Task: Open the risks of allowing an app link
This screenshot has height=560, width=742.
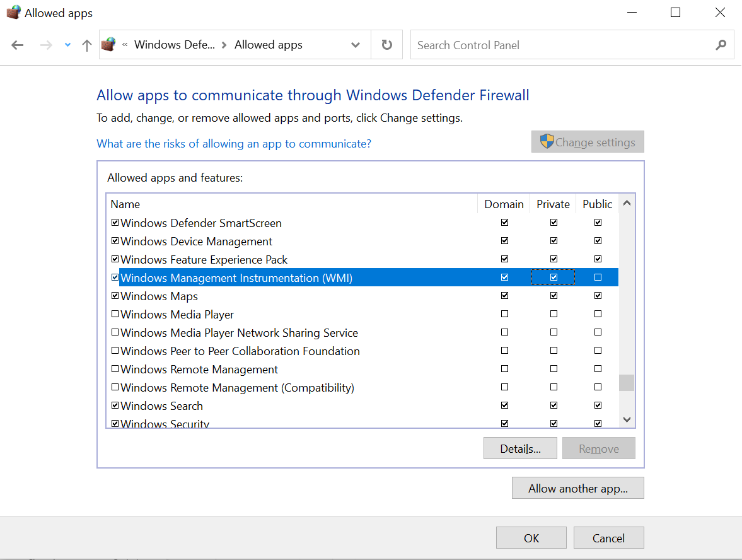Action: click(x=234, y=143)
